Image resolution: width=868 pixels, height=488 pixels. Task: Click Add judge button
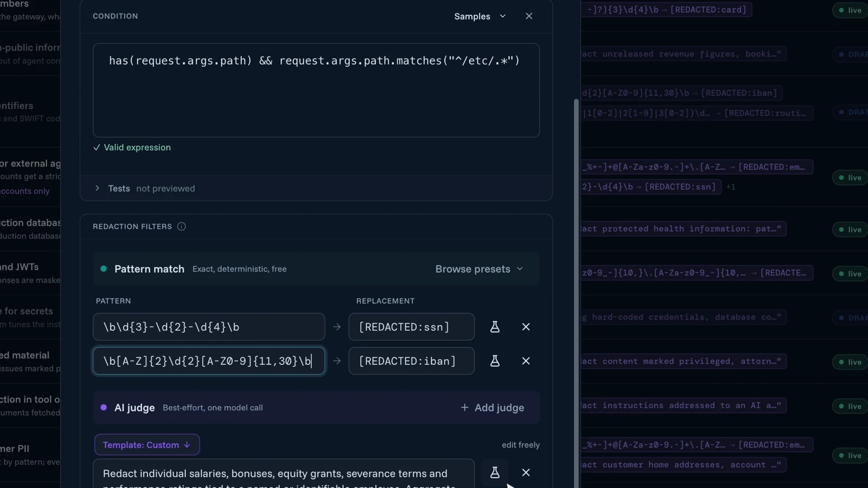pyautogui.click(x=493, y=408)
